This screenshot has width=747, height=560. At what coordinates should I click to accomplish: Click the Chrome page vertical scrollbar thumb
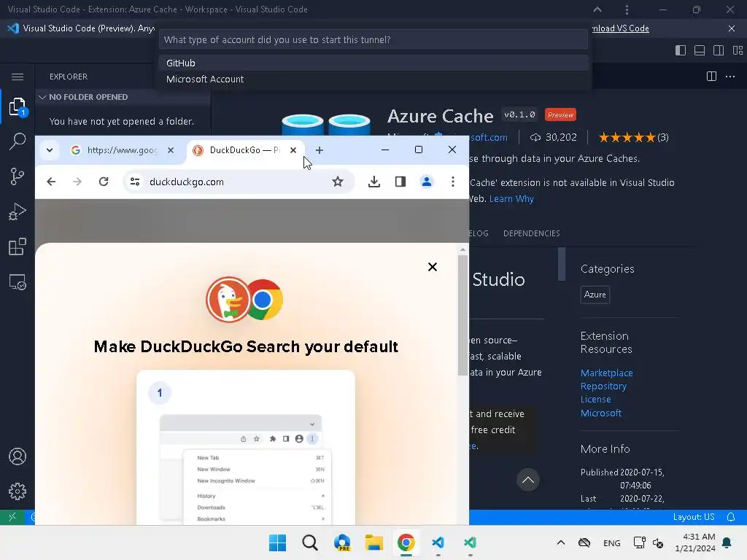click(x=462, y=315)
